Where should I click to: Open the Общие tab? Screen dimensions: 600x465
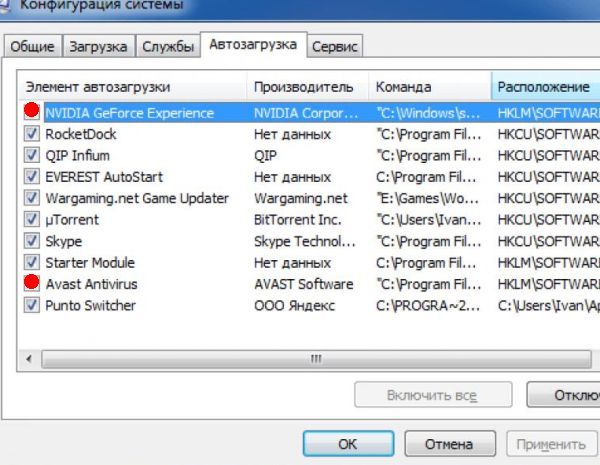point(33,46)
